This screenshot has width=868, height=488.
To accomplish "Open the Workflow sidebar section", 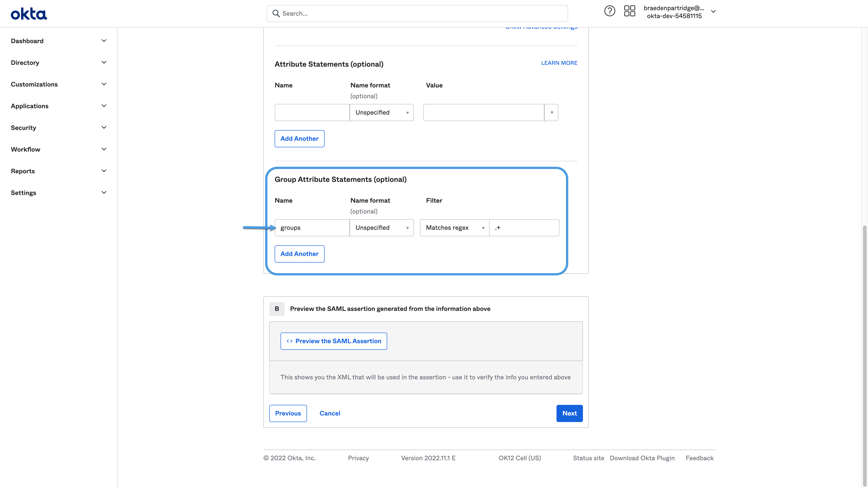I will pyautogui.click(x=26, y=150).
